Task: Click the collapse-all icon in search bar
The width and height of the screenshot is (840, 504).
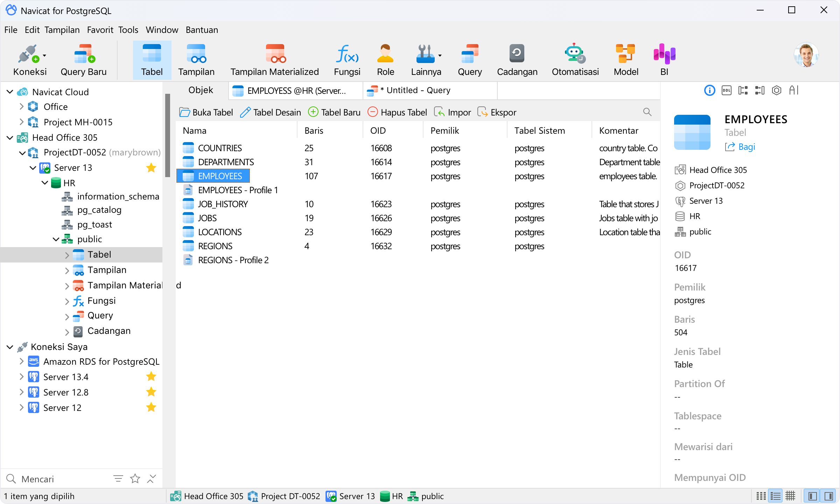Action: click(151, 478)
